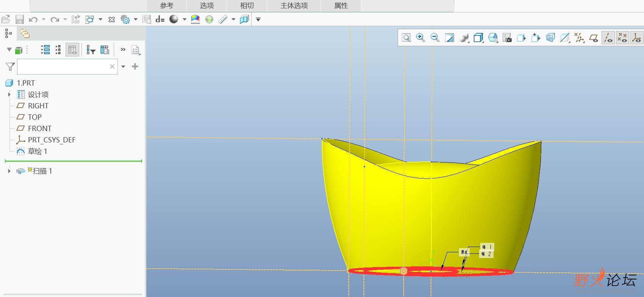644x297 pixels.
Task: Expand the 设计项 tree node
Action: click(x=9, y=94)
